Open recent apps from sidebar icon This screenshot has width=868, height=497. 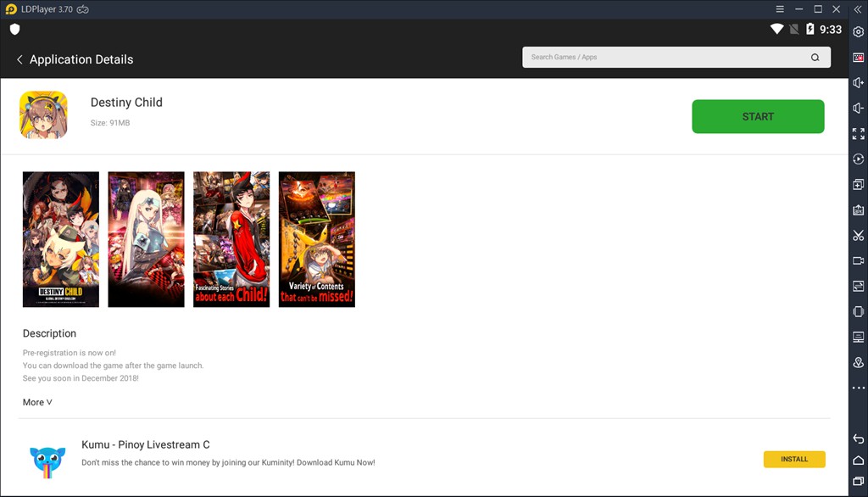click(x=858, y=482)
